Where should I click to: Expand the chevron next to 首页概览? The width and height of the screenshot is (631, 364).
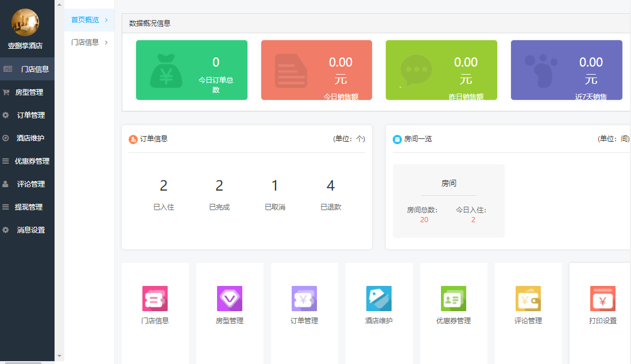106,20
